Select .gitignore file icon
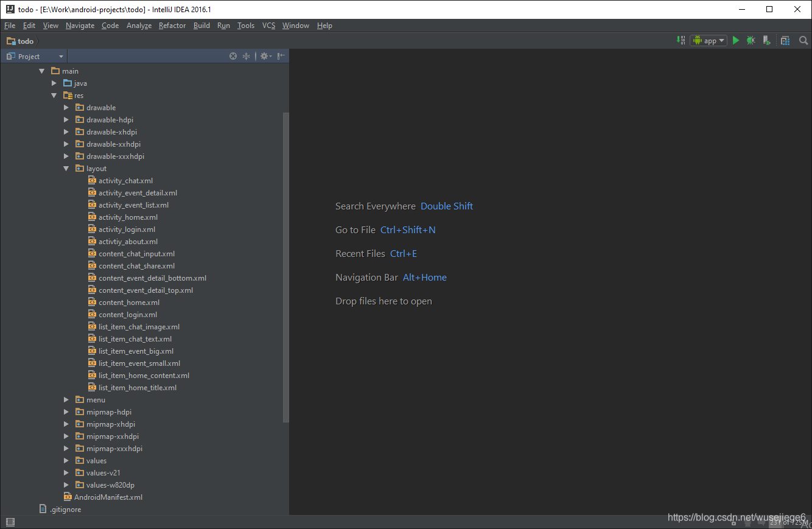The height and width of the screenshot is (529, 812). click(43, 509)
